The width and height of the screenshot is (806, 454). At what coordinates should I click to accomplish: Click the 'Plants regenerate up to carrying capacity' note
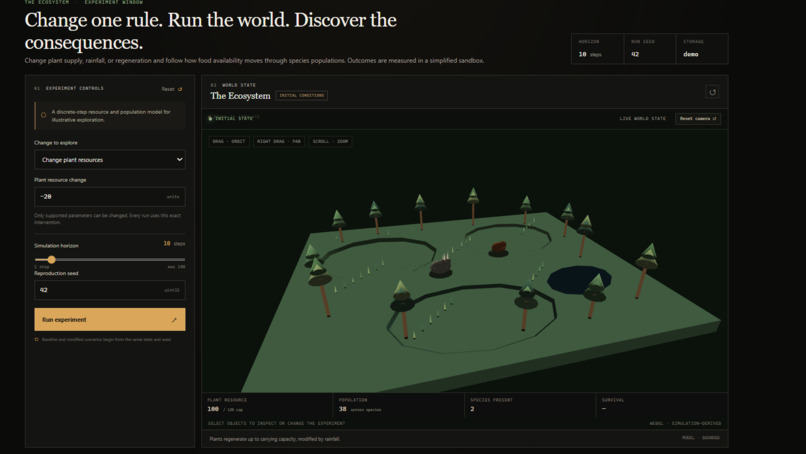pos(274,439)
